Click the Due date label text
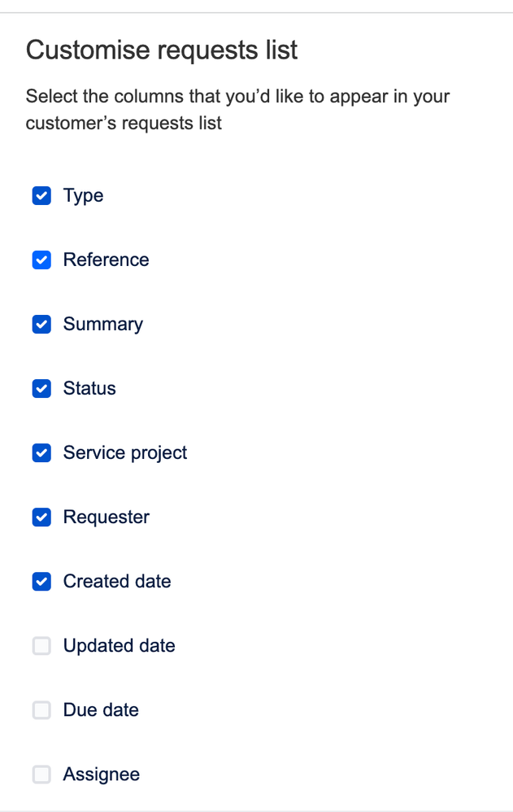 [100, 709]
